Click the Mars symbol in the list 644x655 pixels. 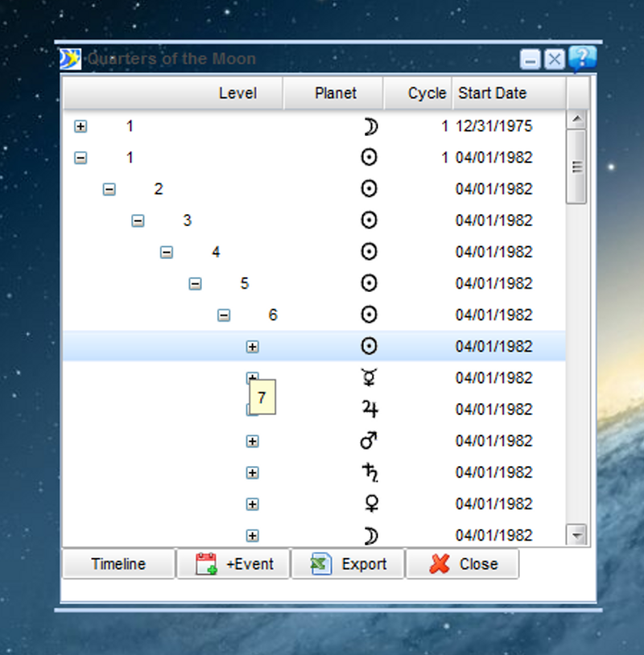coord(369,441)
